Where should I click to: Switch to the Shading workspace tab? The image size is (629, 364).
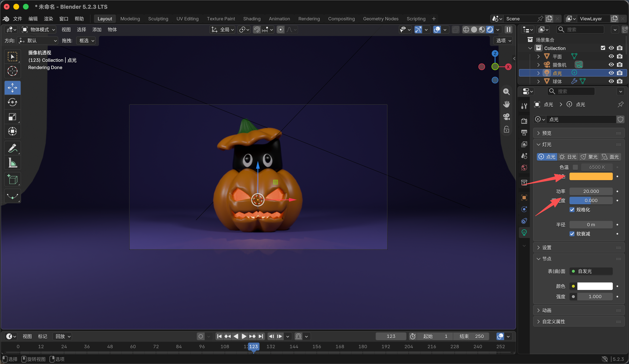(252, 19)
